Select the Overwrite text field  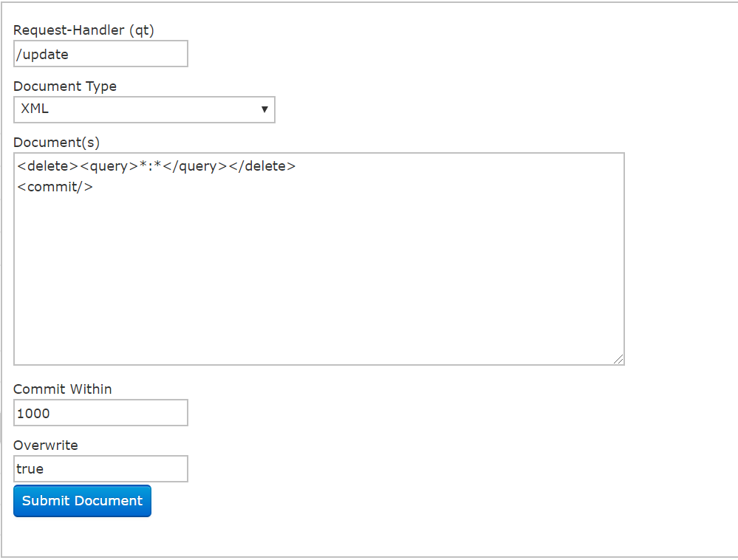(x=100, y=469)
